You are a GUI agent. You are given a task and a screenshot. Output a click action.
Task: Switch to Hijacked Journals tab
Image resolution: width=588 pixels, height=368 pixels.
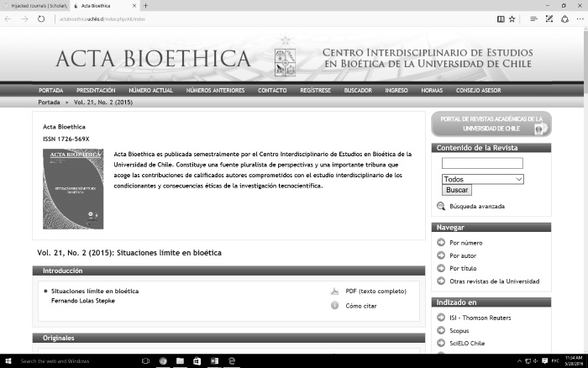click(35, 6)
